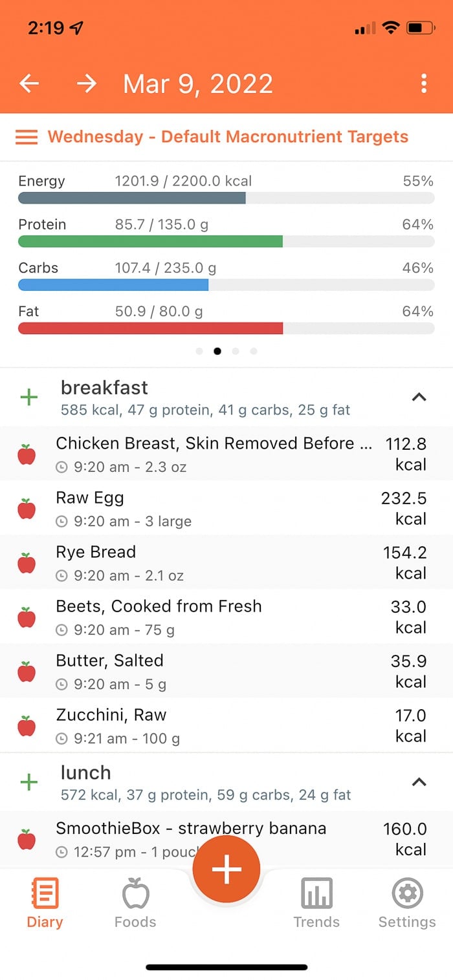Tap the green plus beside lunch
The image size is (453, 980).
(28, 782)
